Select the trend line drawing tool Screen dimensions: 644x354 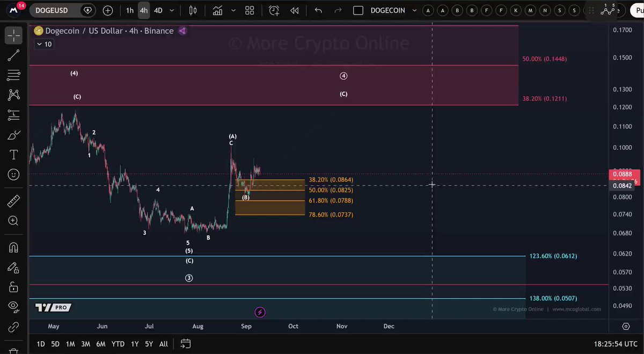coord(13,55)
